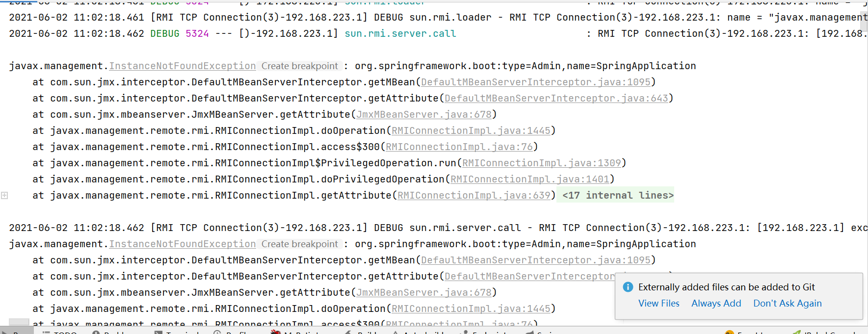The image size is (868, 334).
Task: Open JmxMBeanServer.java:678 in the upper stack trace
Action: click(x=424, y=114)
